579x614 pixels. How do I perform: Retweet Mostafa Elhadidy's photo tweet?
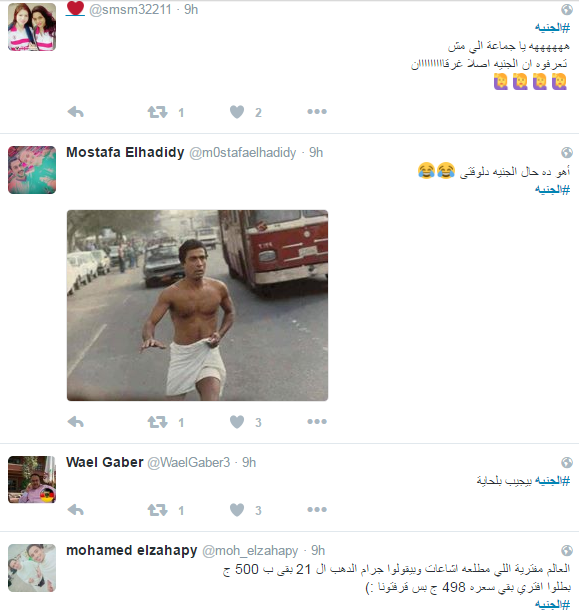[157, 422]
